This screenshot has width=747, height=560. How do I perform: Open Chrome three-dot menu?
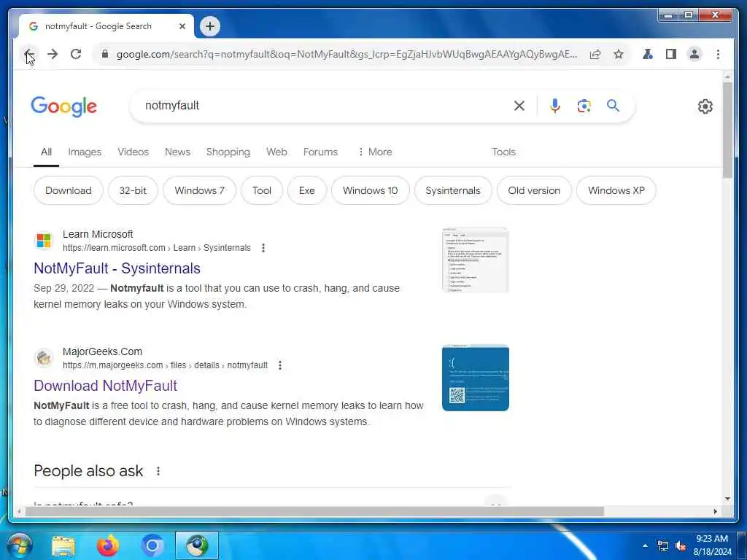pyautogui.click(x=718, y=54)
